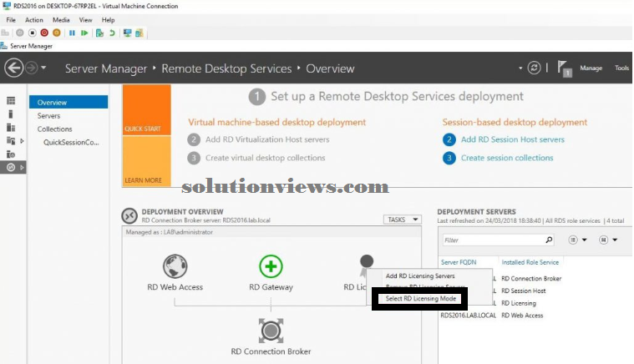The width and height of the screenshot is (634, 364).
Task: Open the Deployment Overview TASKS dropdown
Action: tap(403, 220)
